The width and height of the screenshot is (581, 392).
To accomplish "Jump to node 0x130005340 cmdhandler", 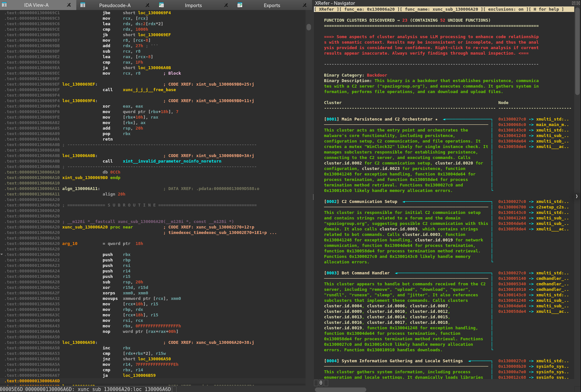I will pyautogui.click(x=533, y=284).
